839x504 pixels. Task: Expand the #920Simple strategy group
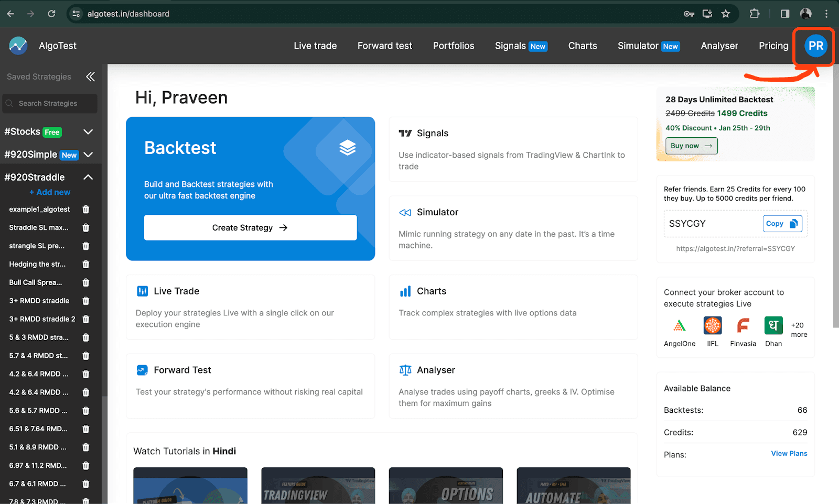click(88, 155)
